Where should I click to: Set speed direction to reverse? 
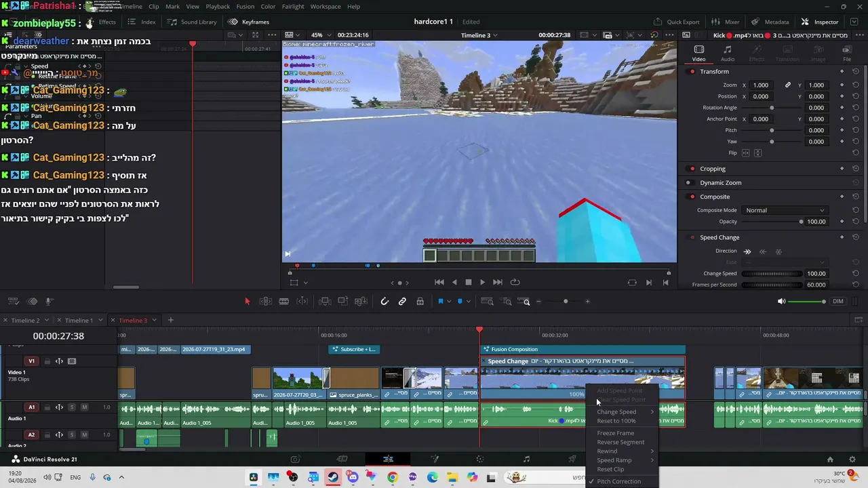click(763, 251)
